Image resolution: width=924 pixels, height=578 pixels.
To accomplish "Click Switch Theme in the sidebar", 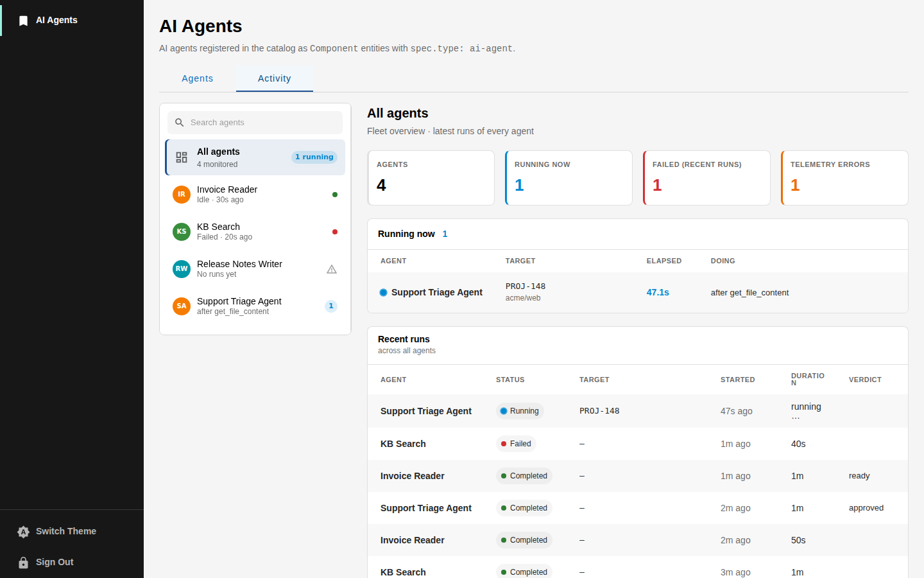I will point(72,532).
